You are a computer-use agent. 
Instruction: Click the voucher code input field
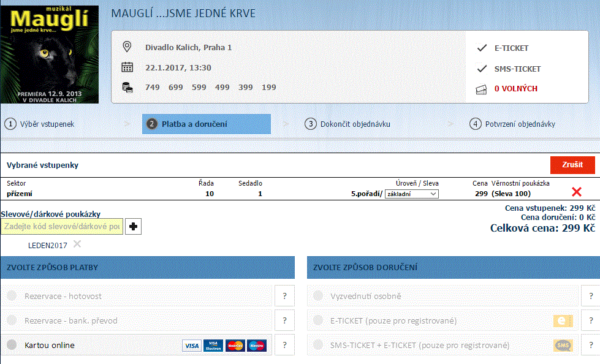click(x=62, y=227)
